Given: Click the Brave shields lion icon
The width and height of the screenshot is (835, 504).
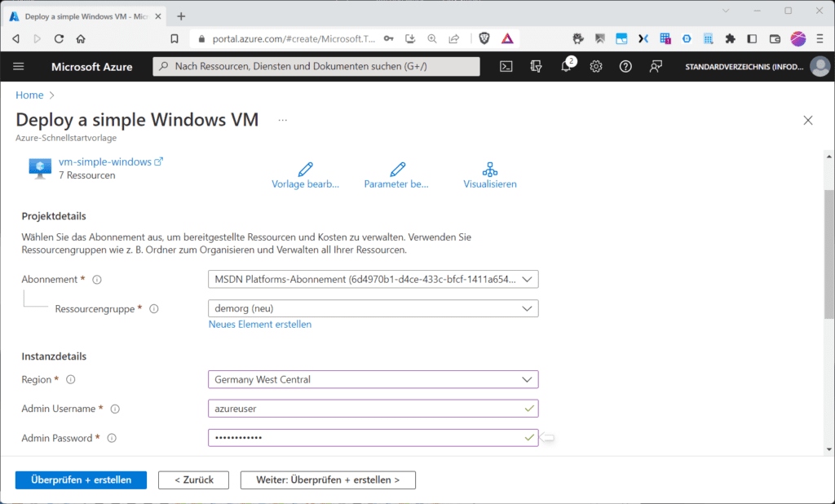Looking at the screenshot, I should tap(484, 38).
